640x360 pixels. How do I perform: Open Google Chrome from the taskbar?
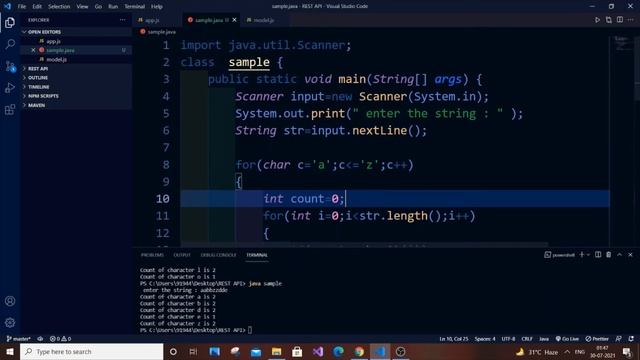(359, 351)
